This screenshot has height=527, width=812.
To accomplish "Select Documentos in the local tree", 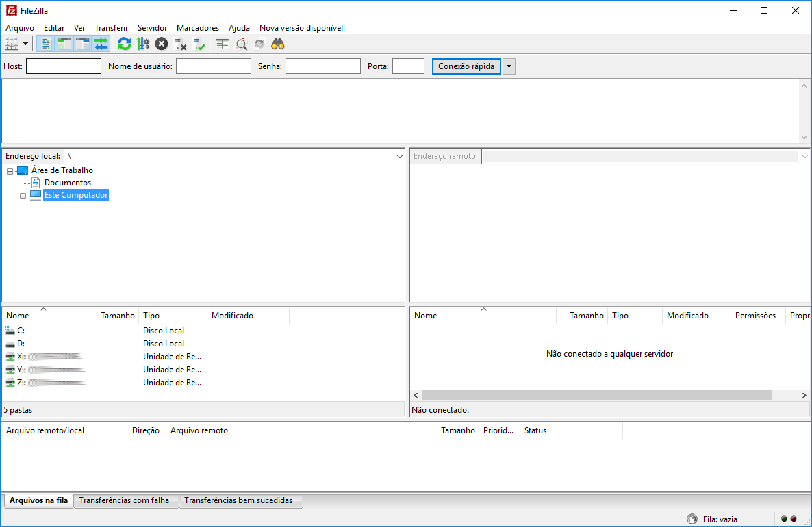I will [68, 183].
